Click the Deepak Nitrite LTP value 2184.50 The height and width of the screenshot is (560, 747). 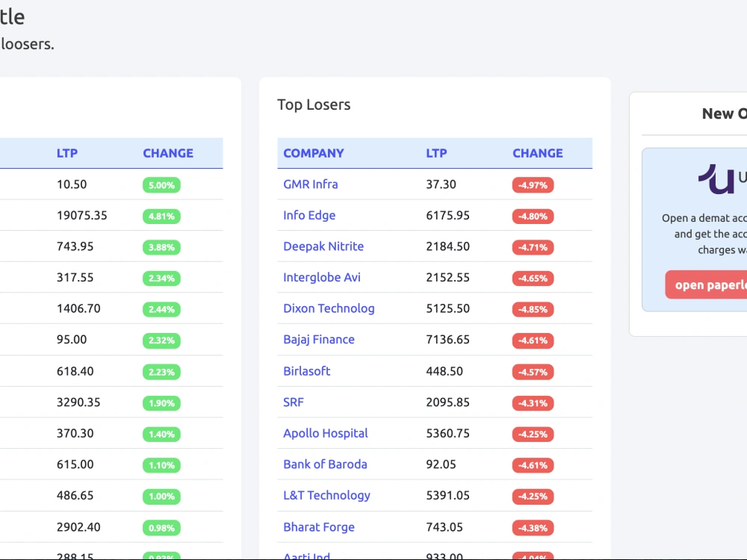447,246
